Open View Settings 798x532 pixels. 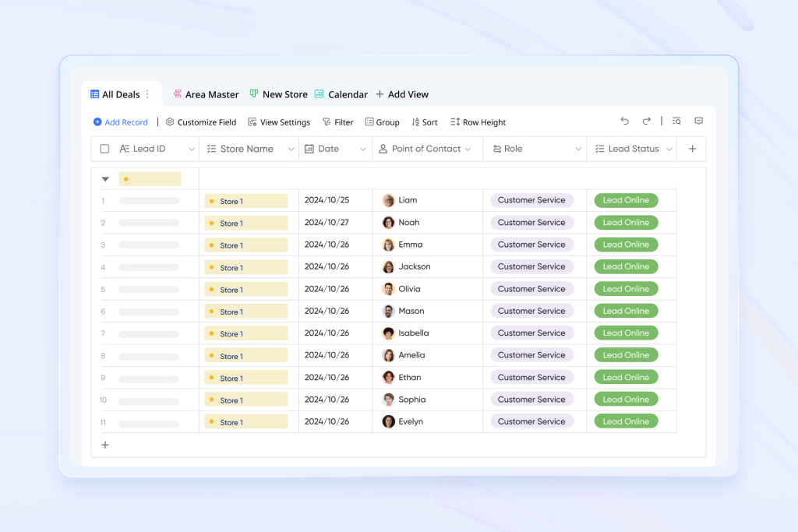coord(279,122)
